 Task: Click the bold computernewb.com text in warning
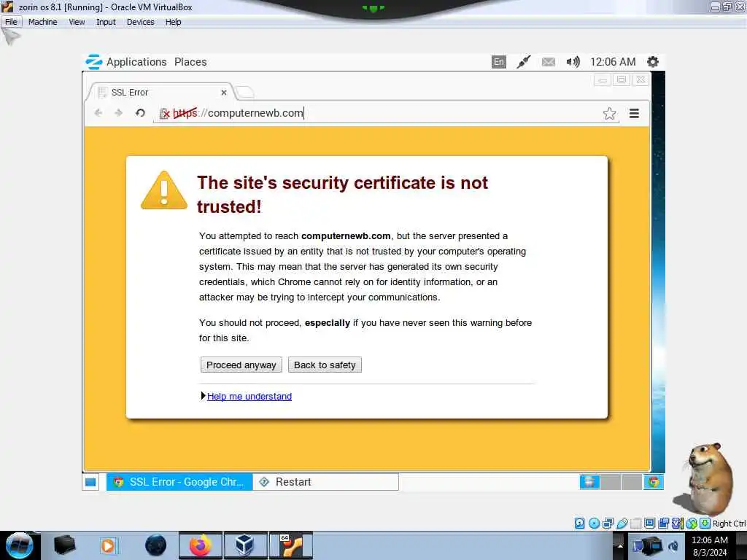(346, 236)
